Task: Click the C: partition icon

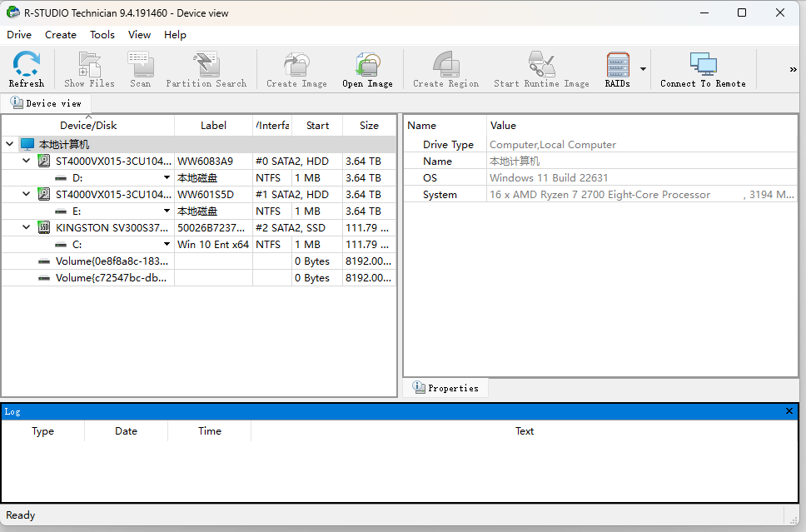Action: [61, 245]
